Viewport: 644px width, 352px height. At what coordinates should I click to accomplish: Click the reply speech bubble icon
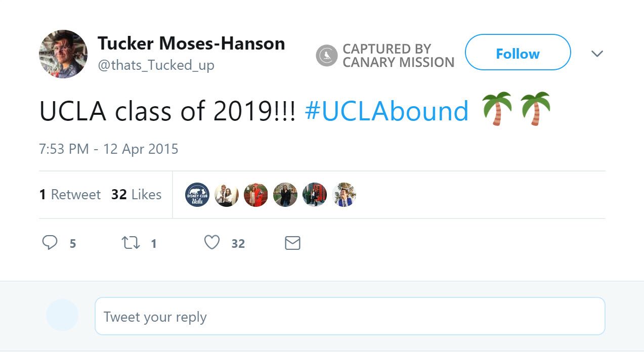50,243
